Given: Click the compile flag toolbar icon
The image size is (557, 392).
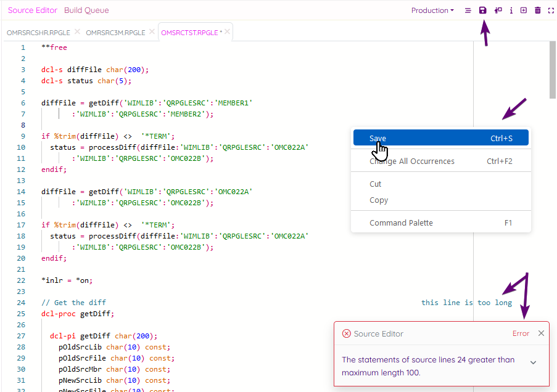Looking at the screenshot, I should click(497, 10).
